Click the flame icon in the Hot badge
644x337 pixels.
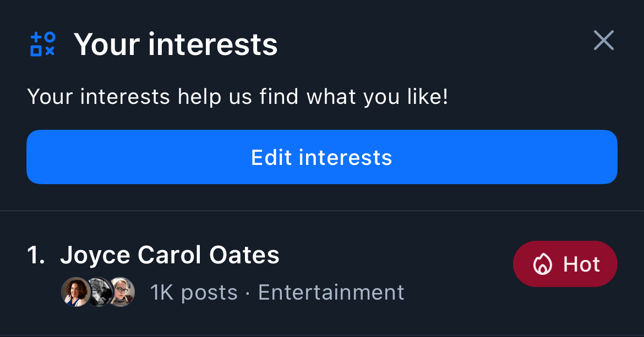(x=542, y=264)
